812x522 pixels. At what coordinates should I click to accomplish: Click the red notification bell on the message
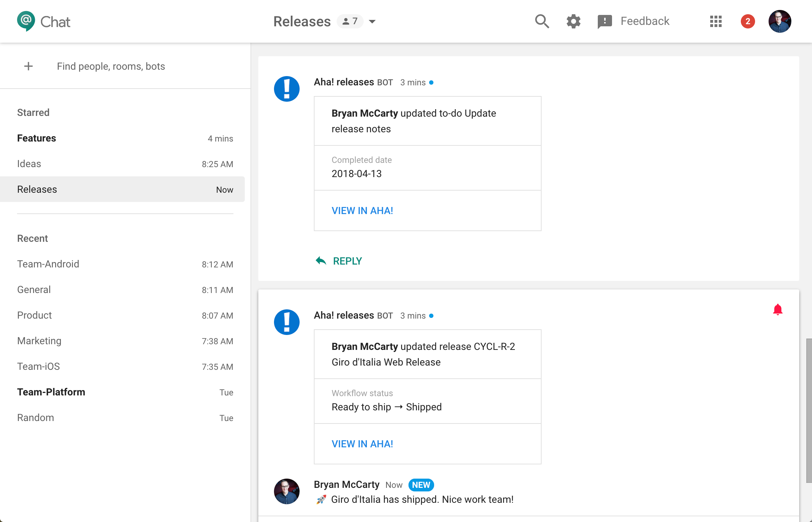click(778, 309)
